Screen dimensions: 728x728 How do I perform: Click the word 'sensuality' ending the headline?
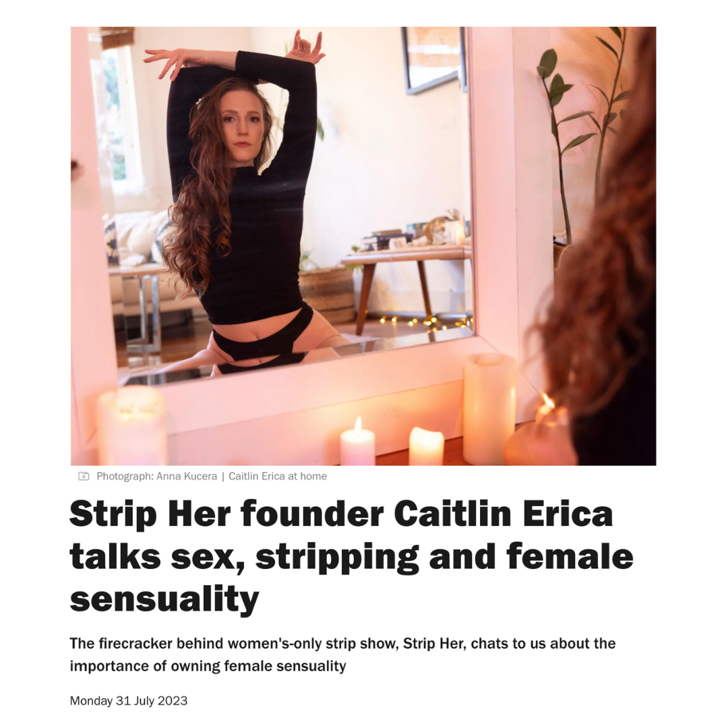click(164, 599)
